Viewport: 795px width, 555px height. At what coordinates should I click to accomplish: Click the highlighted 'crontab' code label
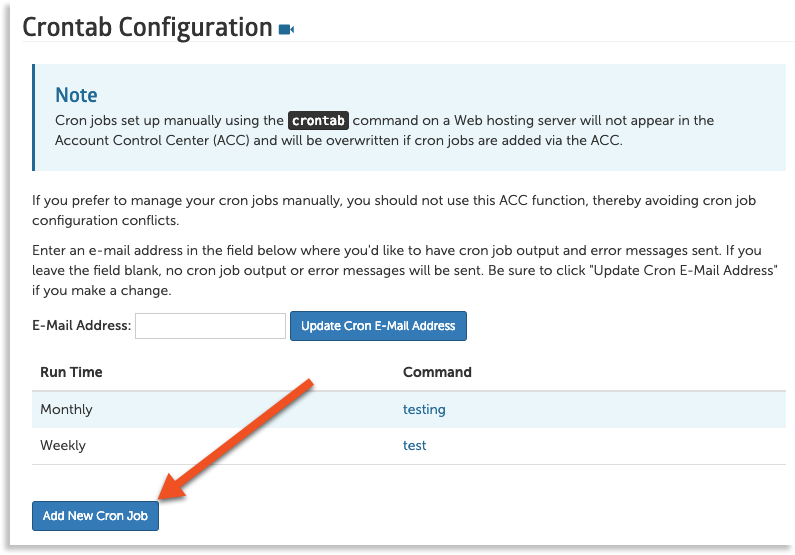click(318, 121)
